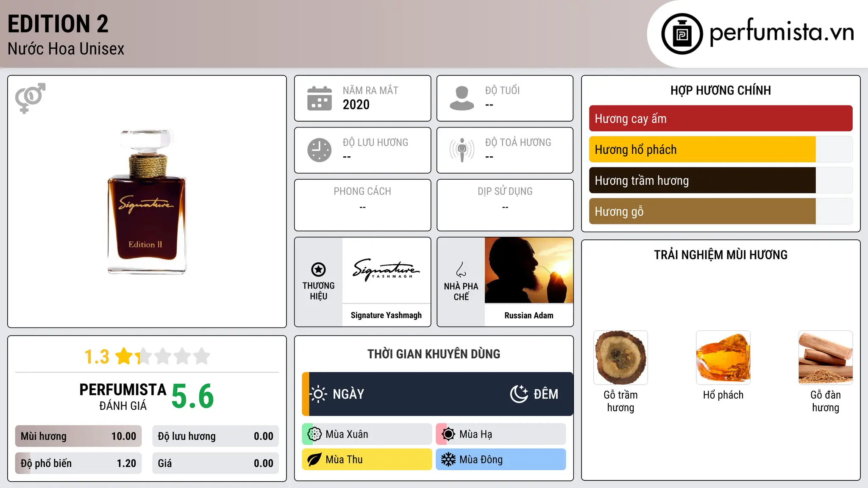This screenshot has height=488, width=868.
Task: Click the Russian Adam perfumer name link
Action: pyautogui.click(x=529, y=315)
